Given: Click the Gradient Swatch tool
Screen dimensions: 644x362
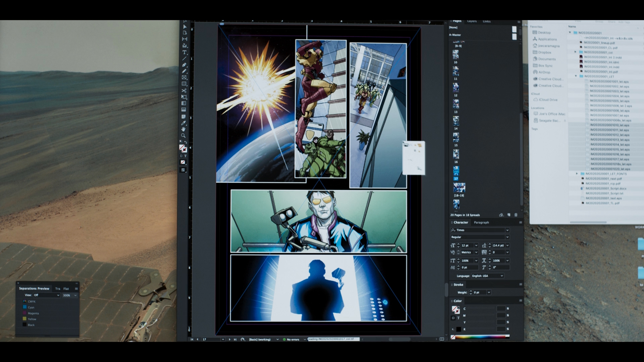Looking at the screenshot, I should pos(184,103).
